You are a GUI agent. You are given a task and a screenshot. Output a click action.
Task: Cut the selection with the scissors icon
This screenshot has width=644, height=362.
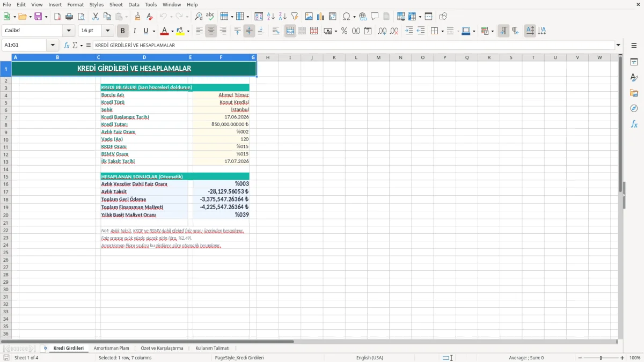(96, 17)
